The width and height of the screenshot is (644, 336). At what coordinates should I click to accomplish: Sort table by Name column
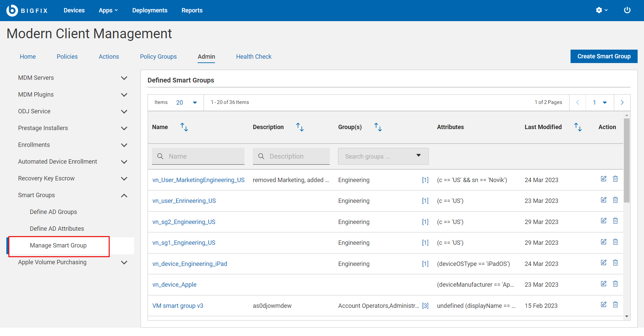(184, 127)
